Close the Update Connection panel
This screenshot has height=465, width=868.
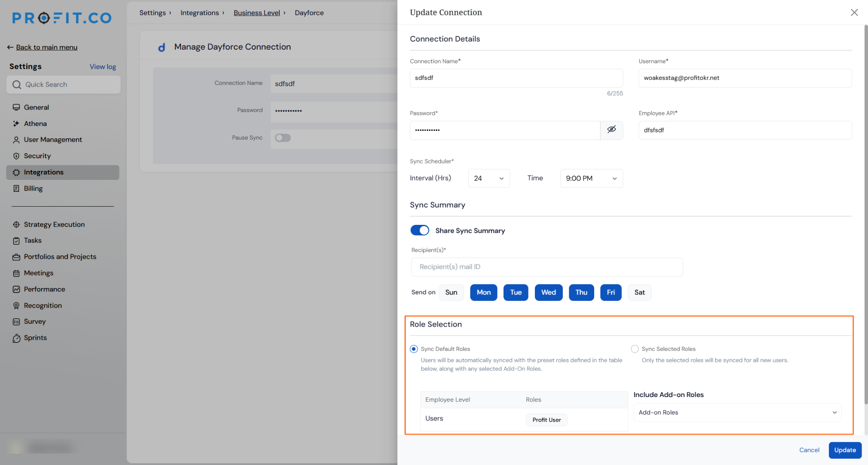pyautogui.click(x=854, y=12)
